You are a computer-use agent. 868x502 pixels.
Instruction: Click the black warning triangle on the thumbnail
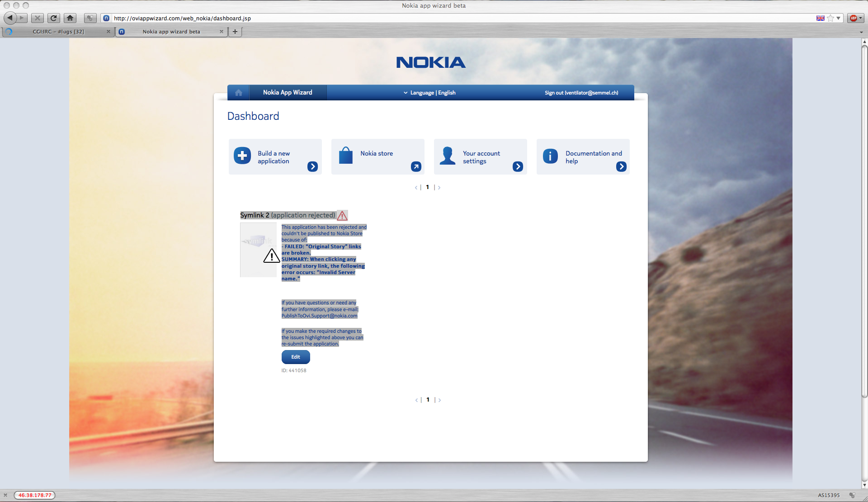point(272,256)
